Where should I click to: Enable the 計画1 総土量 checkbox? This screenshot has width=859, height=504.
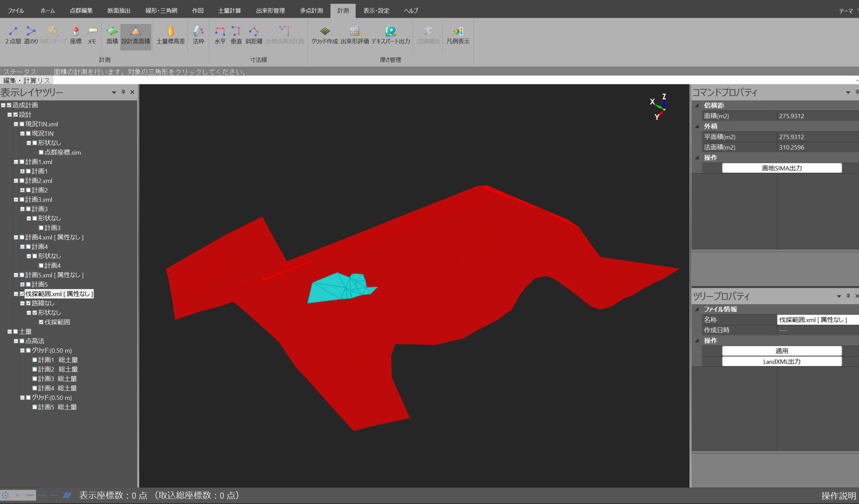tap(34, 360)
